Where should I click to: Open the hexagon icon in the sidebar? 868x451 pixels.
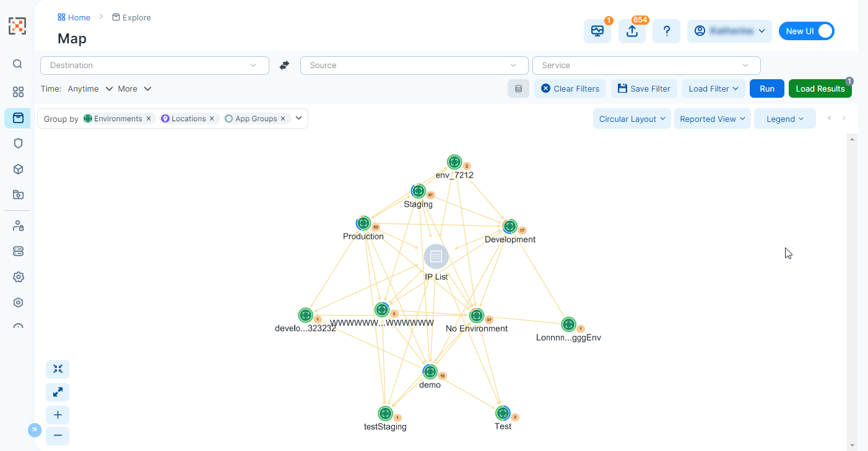pos(18,303)
